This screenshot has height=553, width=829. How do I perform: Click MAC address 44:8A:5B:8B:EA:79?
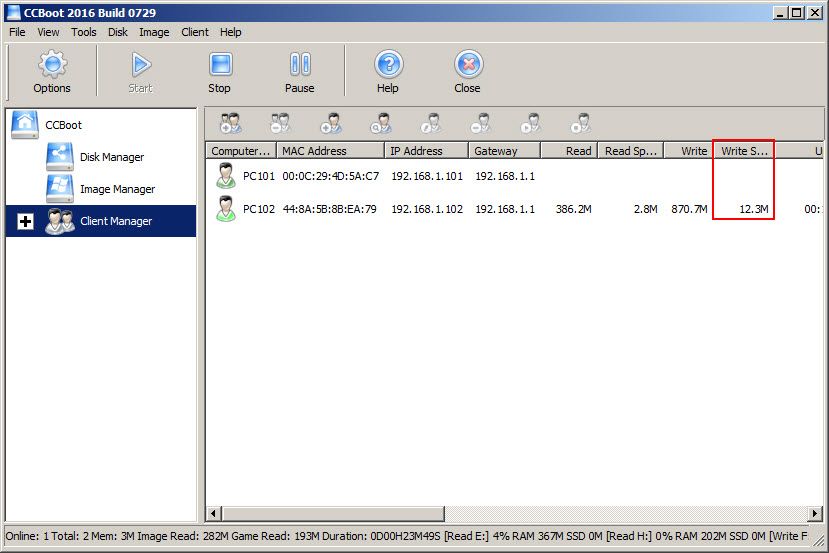click(x=329, y=209)
